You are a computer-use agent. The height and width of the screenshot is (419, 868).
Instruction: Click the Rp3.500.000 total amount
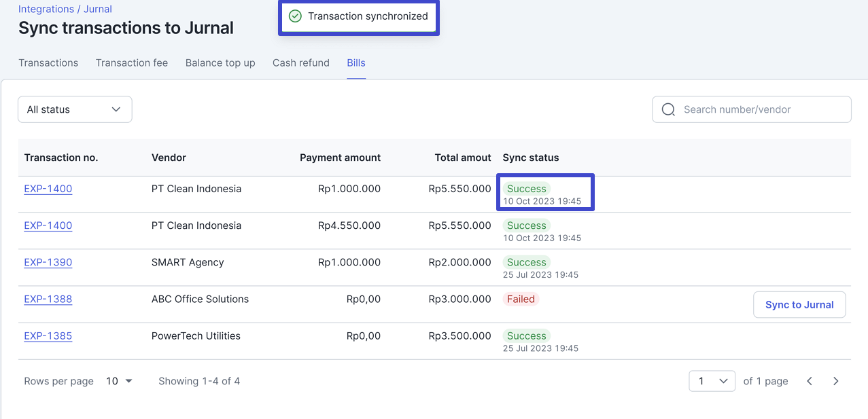pos(459,335)
